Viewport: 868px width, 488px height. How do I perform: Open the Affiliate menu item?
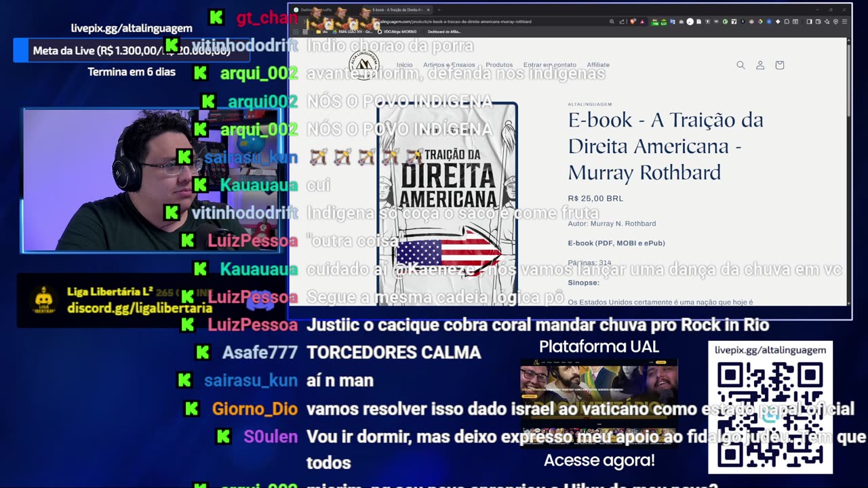(598, 65)
